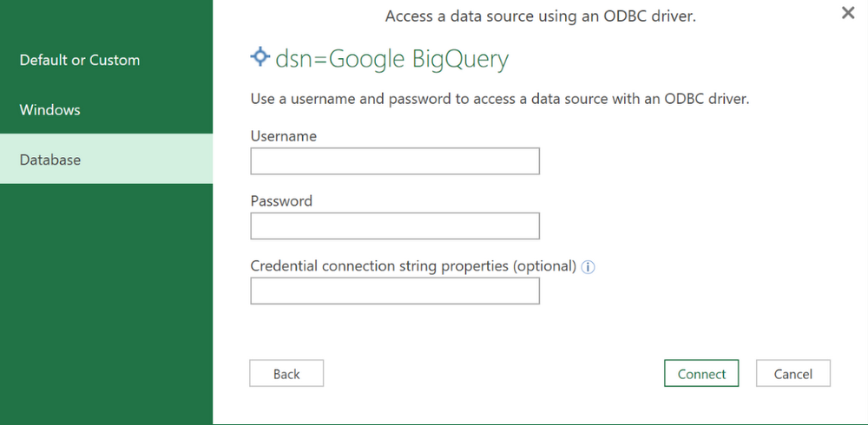Click the Username label text
Screen dimensions: 868x425
[284, 136]
